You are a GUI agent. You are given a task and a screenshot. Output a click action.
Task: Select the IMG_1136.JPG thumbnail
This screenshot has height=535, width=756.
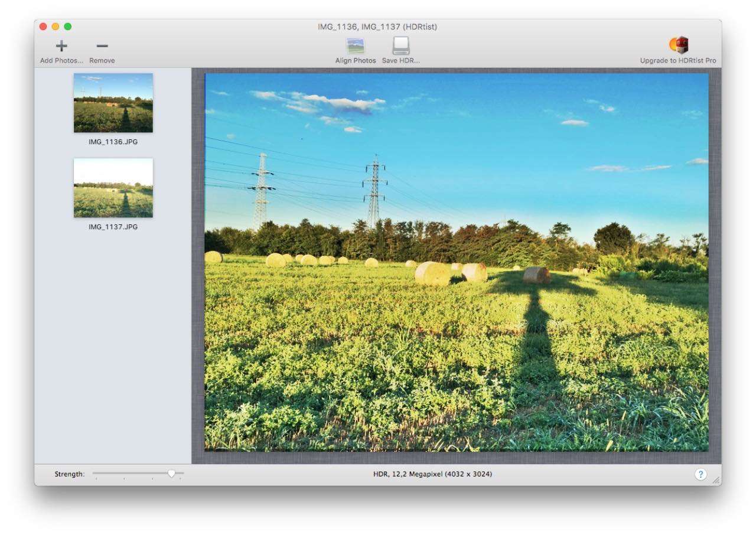(x=113, y=103)
